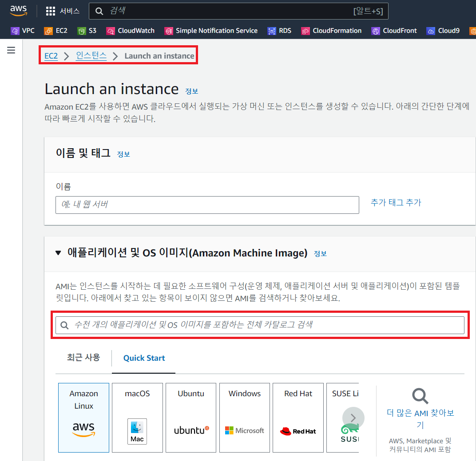
Task: Open Simple Notification Service shortcut icon
Action: click(168, 31)
